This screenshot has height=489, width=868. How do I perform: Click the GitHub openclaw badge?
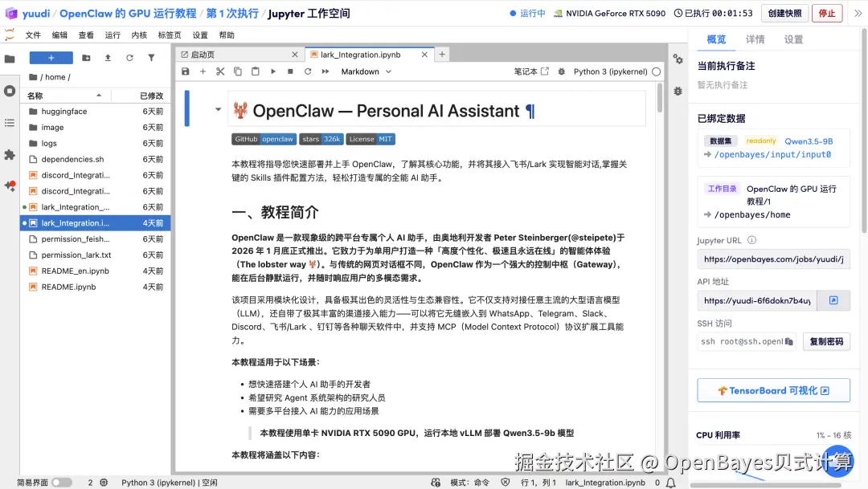(264, 139)
